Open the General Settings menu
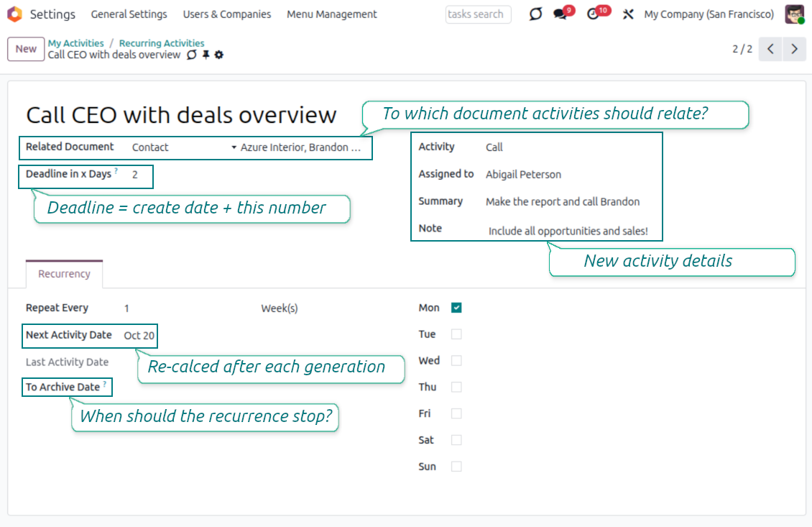The image size is (812, 527). coord(129,14)
